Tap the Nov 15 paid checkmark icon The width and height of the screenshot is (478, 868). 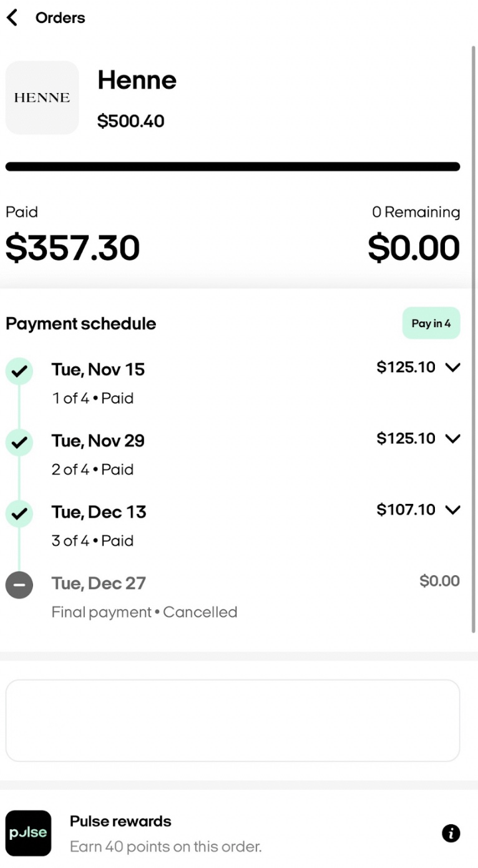click(x=19, y=372)
